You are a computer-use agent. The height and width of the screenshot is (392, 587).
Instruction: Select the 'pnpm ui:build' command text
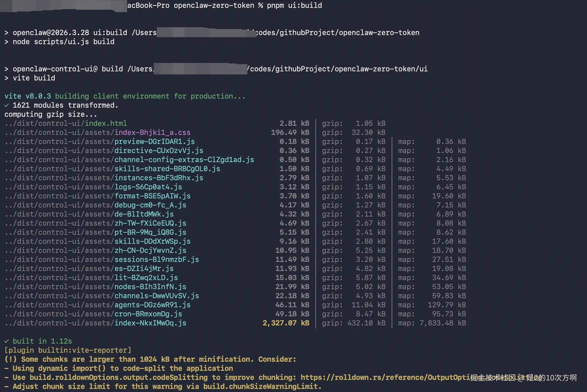pos(294,5)
